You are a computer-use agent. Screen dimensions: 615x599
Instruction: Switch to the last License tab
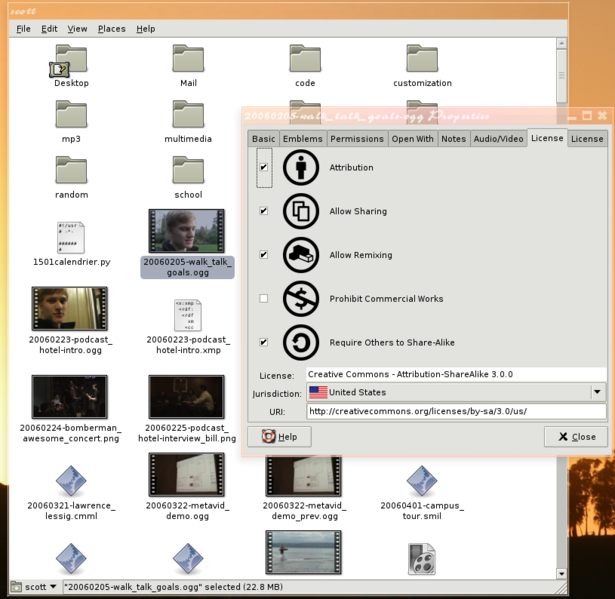click(587, 139)
